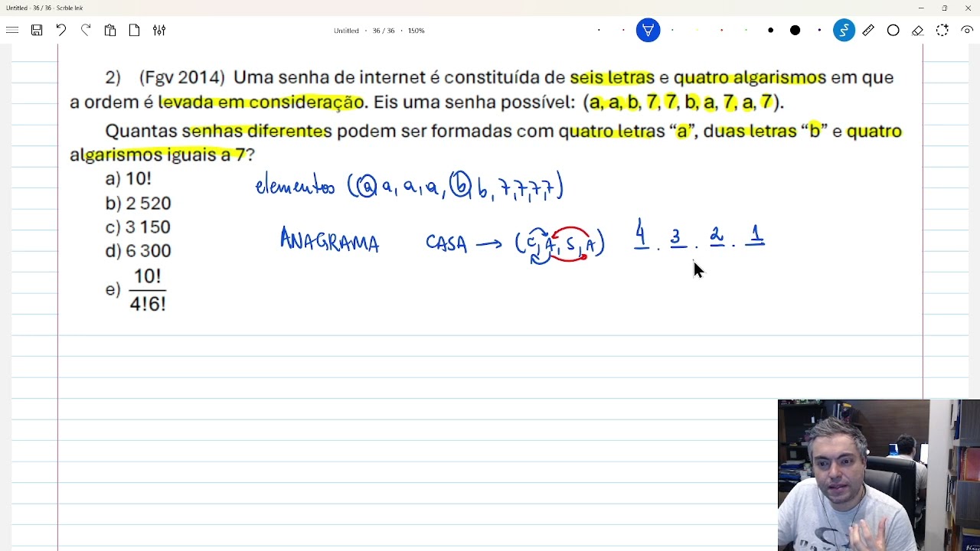The image size is (980, 551).
Task: Pick the green pen preset
Action: [746, 31]
